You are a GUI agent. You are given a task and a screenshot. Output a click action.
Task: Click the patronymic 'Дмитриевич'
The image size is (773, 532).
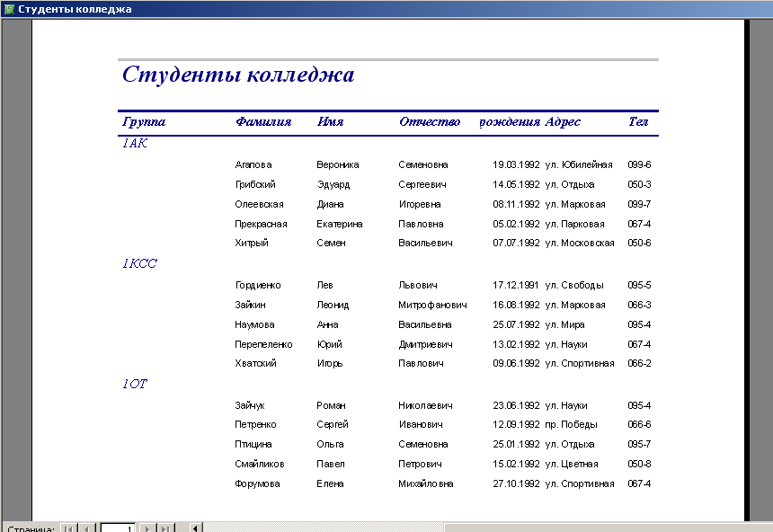pos(425,344)
